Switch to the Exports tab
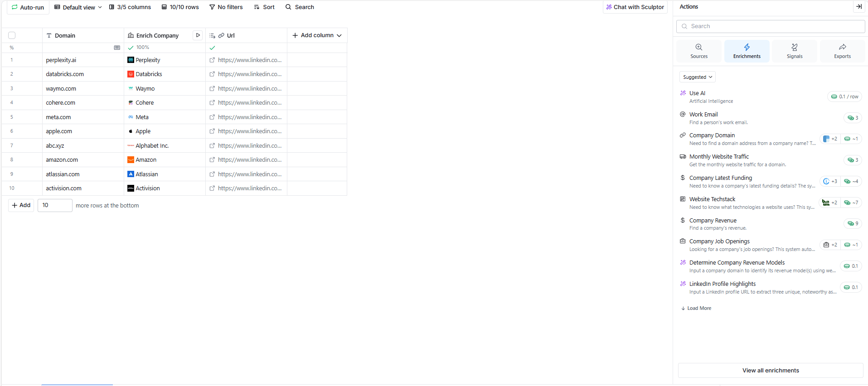 843,51
